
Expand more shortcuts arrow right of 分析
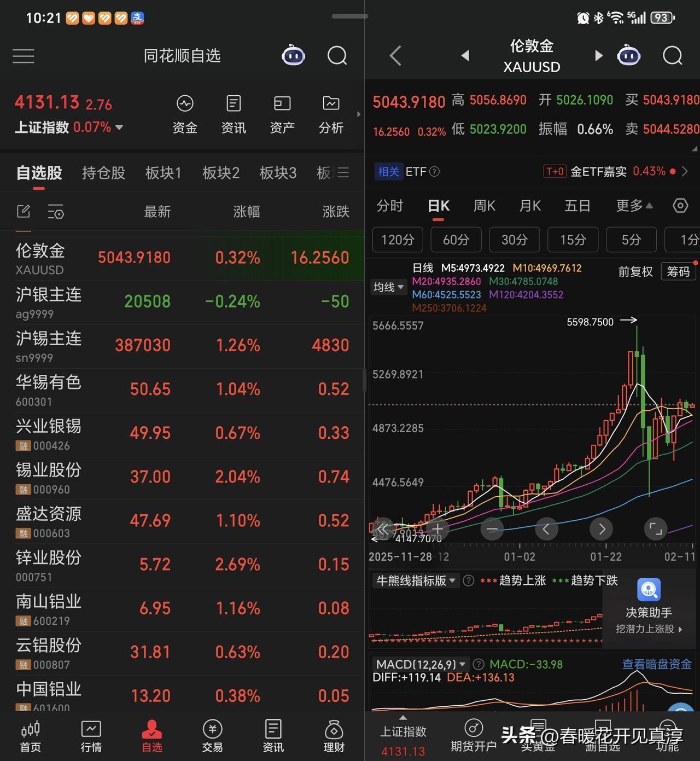(x=359, y=114)
